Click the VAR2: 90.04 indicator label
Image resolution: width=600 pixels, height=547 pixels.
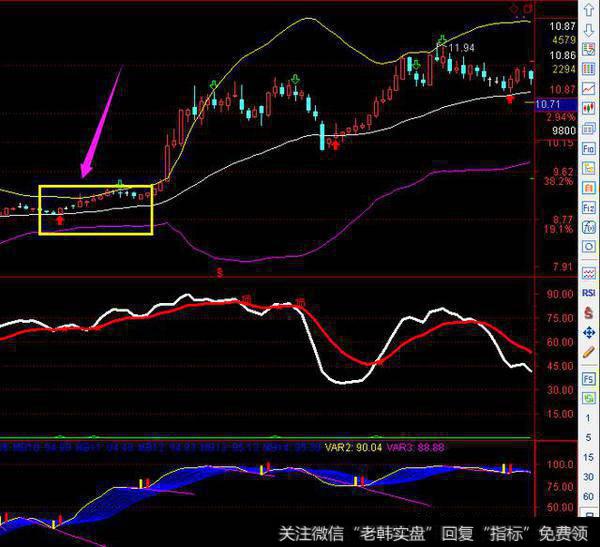tap(354, 447)
